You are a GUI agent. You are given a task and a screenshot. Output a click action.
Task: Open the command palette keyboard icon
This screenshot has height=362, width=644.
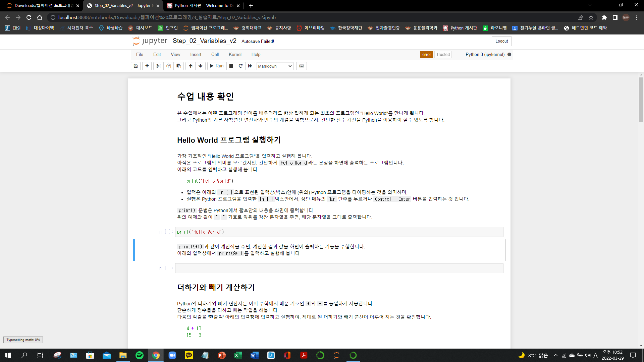click(x=302, y=66)
